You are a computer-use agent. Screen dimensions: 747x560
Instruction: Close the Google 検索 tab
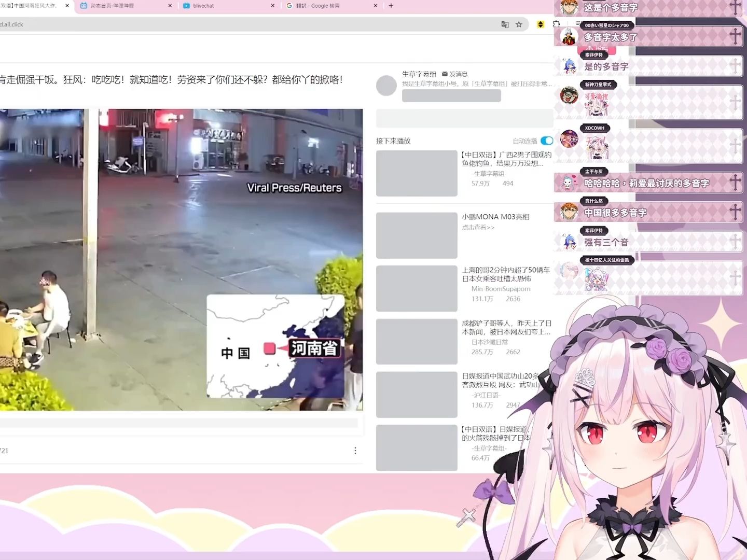[x=376, y=6]
